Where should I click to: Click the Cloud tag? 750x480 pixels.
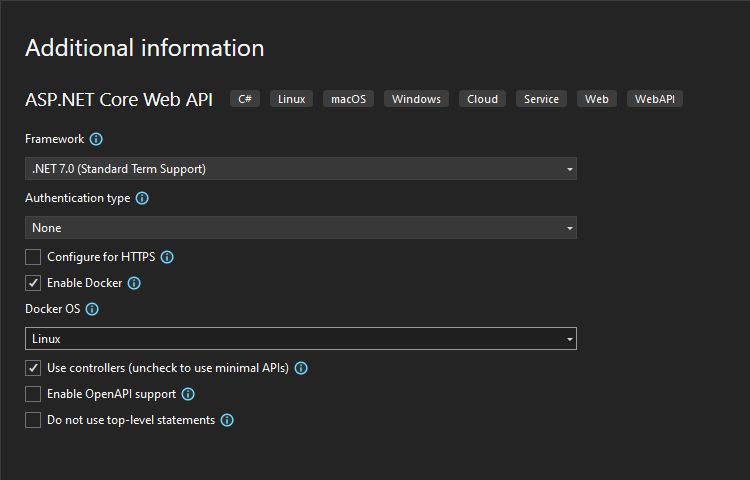(x=482, y=99)
